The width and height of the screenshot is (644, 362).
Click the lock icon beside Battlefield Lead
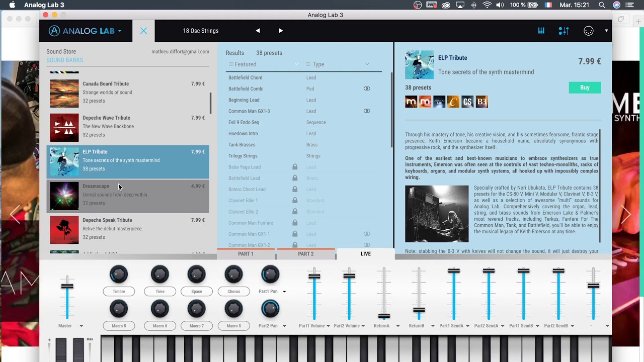[295, 178]
